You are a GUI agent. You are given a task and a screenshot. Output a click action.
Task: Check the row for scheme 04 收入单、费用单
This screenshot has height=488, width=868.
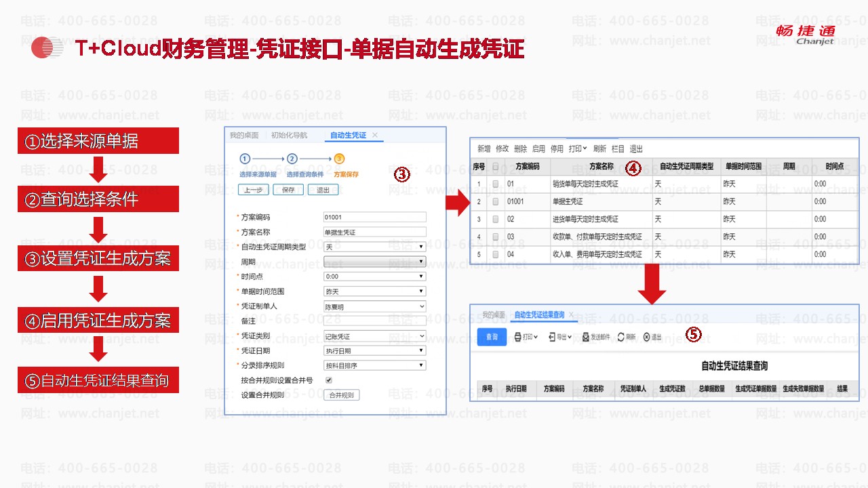pyautogui.click(x=496, y=254)
